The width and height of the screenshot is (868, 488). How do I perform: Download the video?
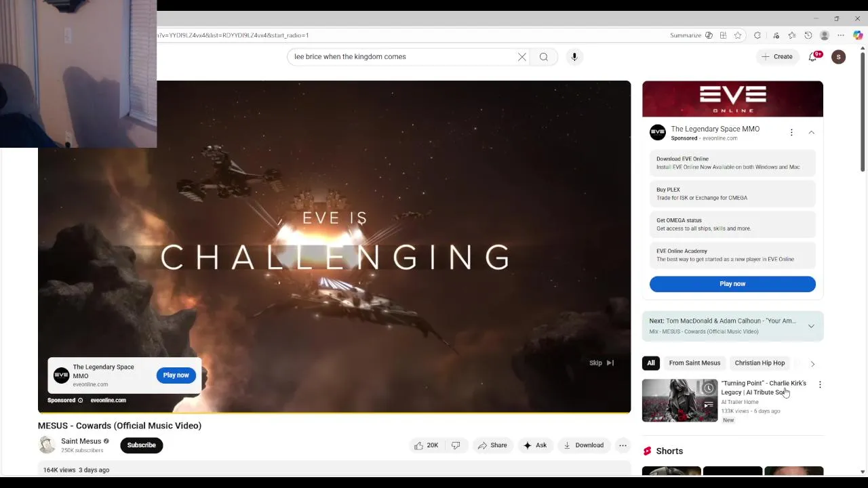point(583,445)
